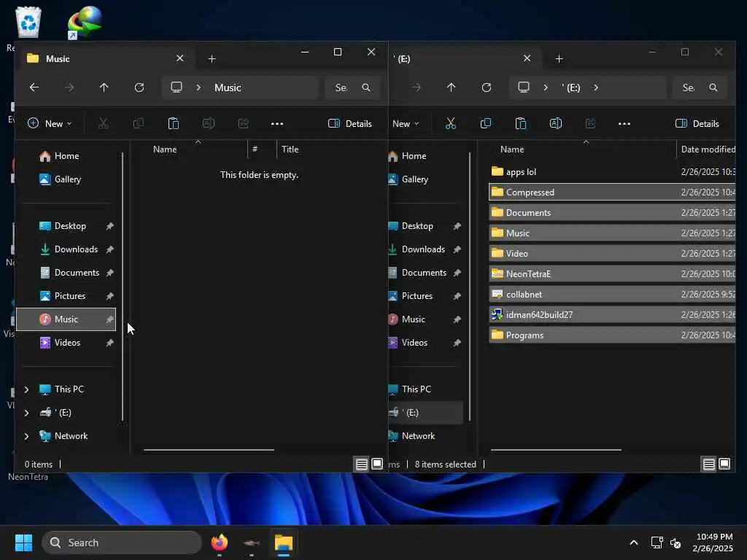747x560 pixels.
Task: Switch Music window to large thumbnails view
Action: [377, 464]
